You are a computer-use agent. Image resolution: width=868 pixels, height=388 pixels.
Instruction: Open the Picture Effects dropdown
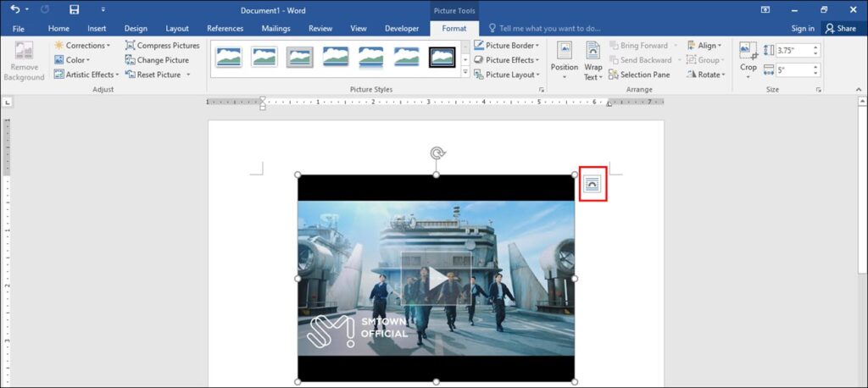[506, 60]
